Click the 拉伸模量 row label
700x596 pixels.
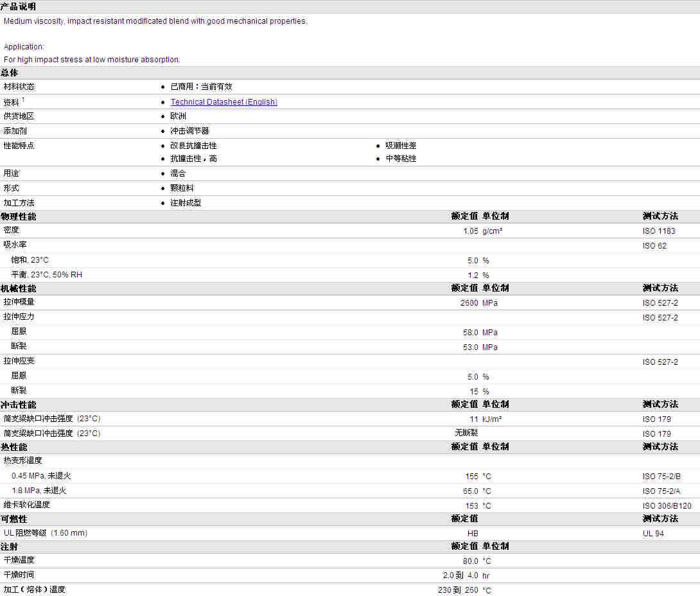(x=19, y=302)
